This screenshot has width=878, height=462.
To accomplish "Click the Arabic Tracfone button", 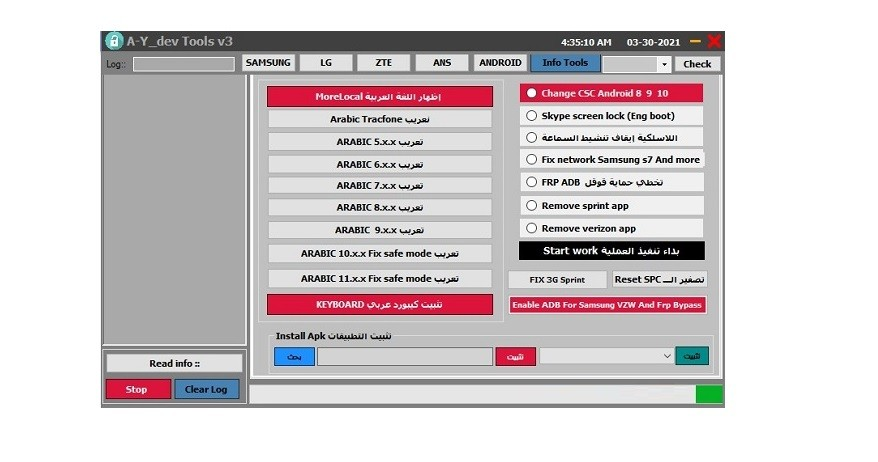I will tap(380, 119).
